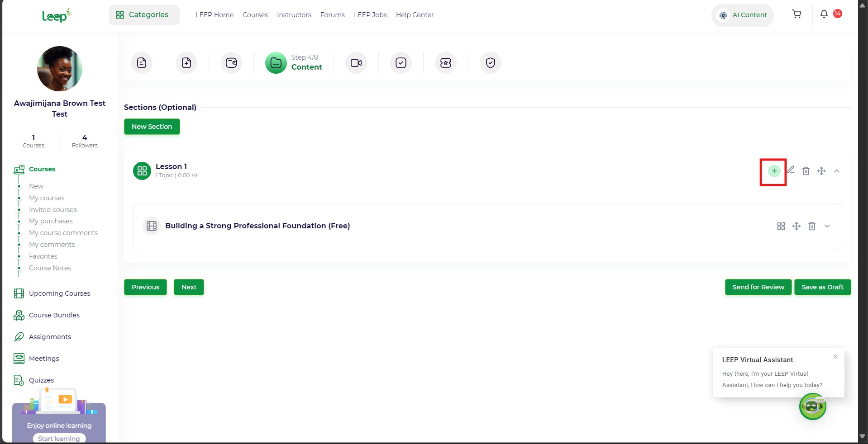Close the LEEP Virtual Assistant popup
The width and height of the screenshot is (868, 444).
pos(835,357)
